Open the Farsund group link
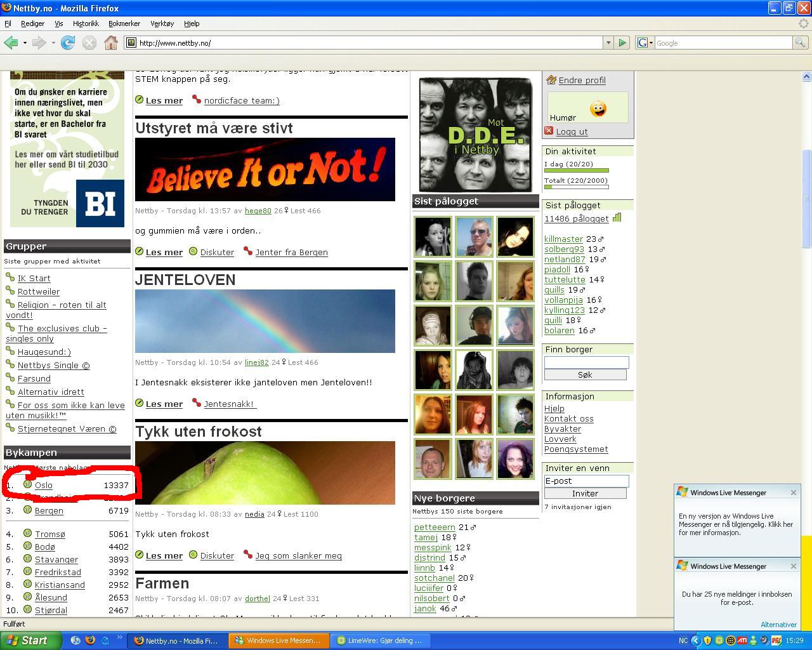Viewport: 812px width, 650px height. (x=34, y=378)
